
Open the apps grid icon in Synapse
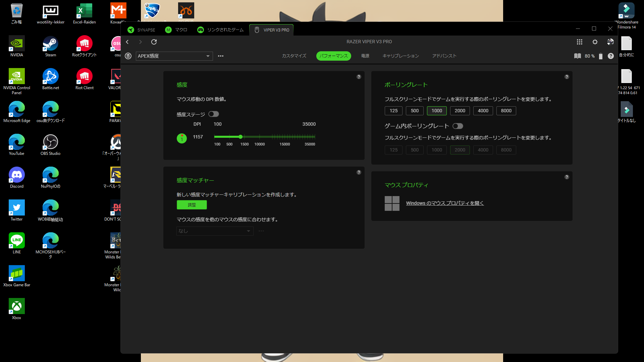[x=580, y=42]
